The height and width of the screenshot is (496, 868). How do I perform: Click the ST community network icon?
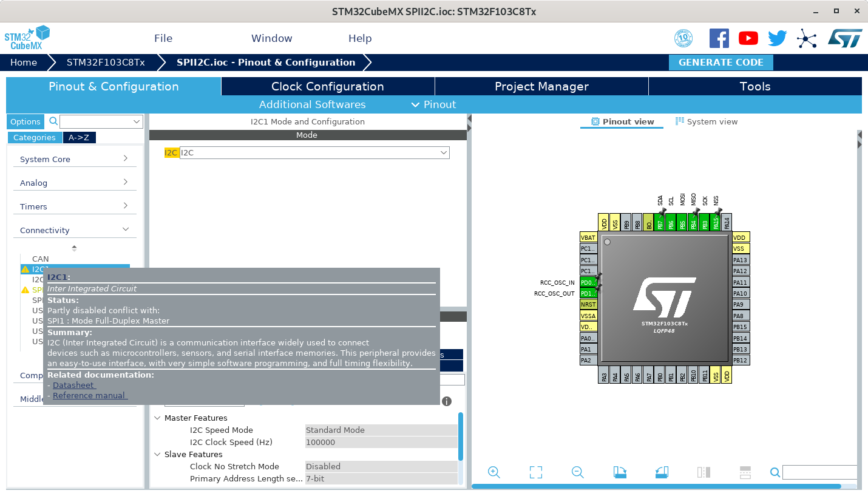[807, 38]
